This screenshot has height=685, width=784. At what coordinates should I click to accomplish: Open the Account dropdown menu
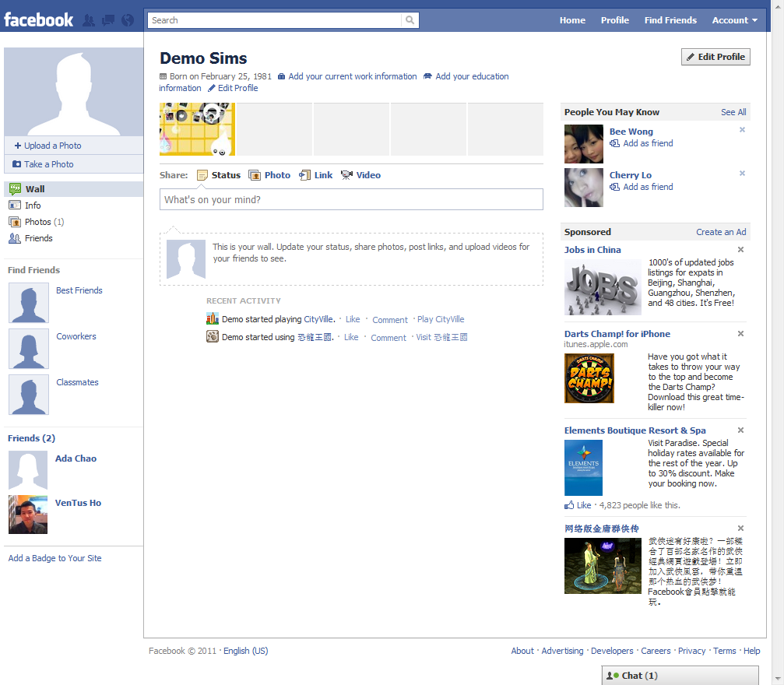[x=734, y=20]
